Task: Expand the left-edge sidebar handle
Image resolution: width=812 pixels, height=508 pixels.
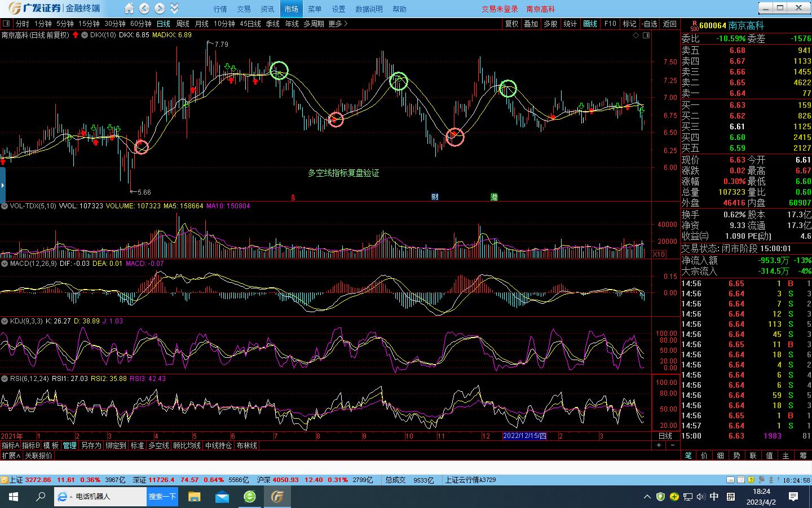Action: pyautogui.click(x=2, y=185)
